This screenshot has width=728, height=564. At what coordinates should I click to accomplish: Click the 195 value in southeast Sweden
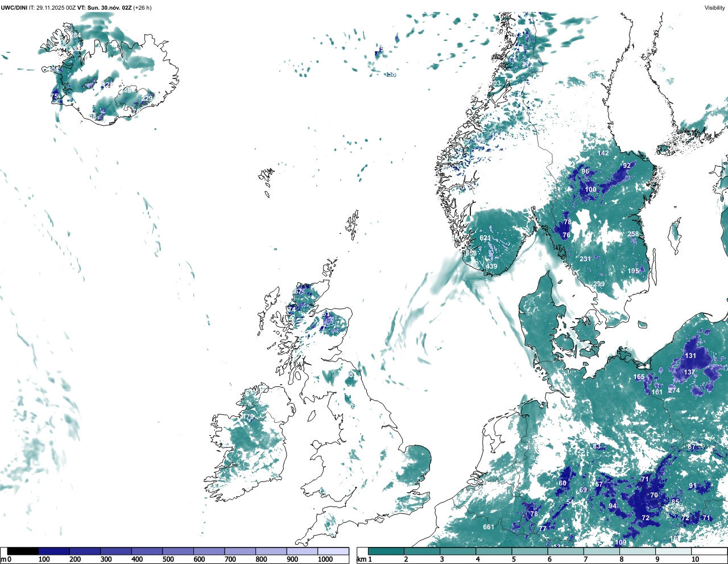(x=634, y=271)
